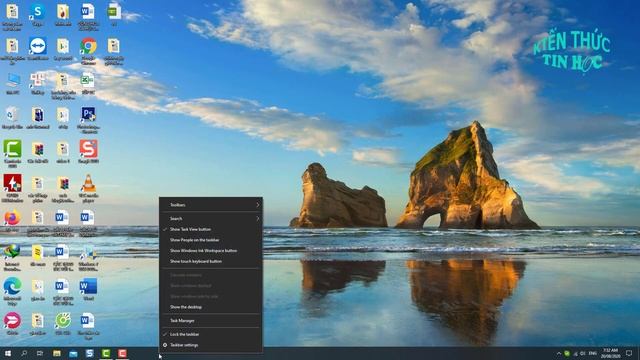The height and width of the screenshot is (360, 640).
Task: Expand the Toolbars submenu
Action: click(211, 205)
